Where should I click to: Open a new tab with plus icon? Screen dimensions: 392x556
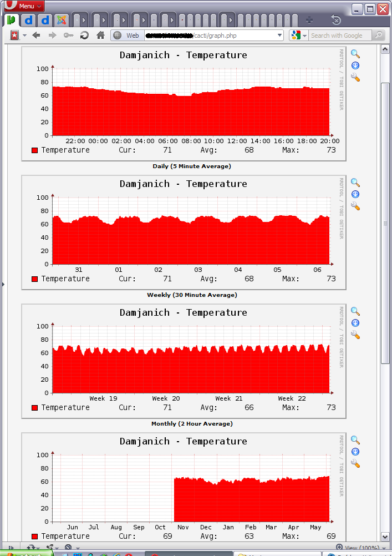click(x=309, y=20)
